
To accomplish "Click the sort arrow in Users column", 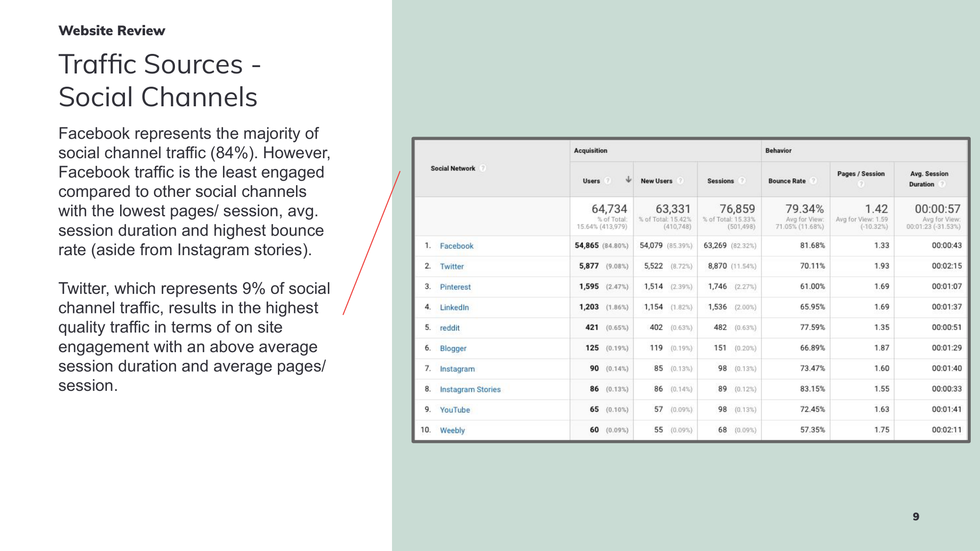I will point(628,180).
